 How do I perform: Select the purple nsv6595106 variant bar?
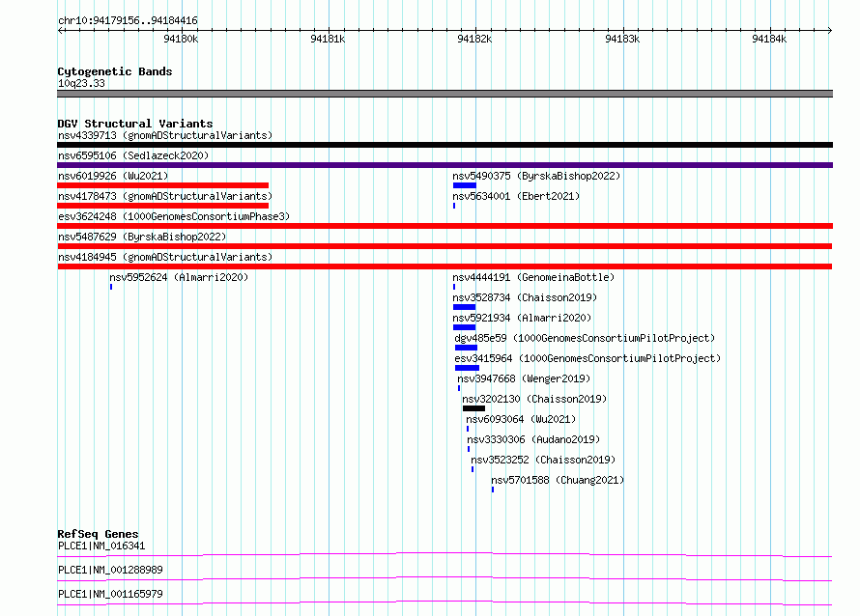[444, 165]
